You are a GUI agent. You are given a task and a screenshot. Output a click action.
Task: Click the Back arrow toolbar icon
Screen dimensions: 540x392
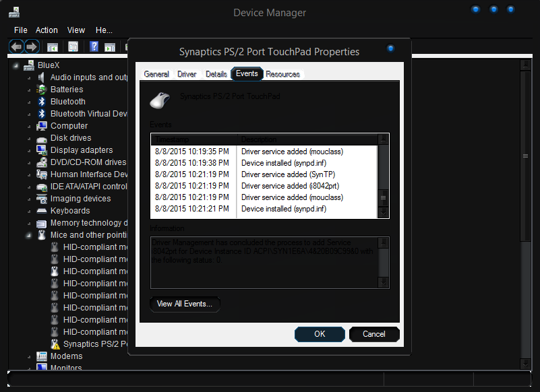16,46
